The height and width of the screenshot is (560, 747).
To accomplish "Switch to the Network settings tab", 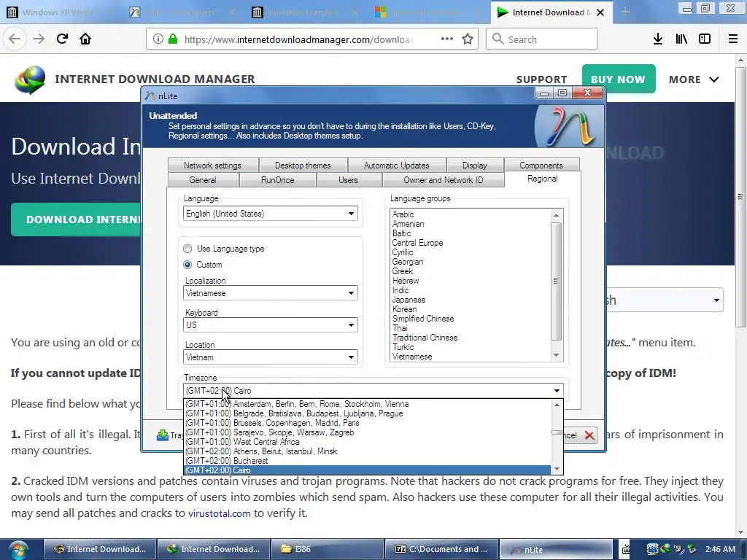I will point(212,166).
